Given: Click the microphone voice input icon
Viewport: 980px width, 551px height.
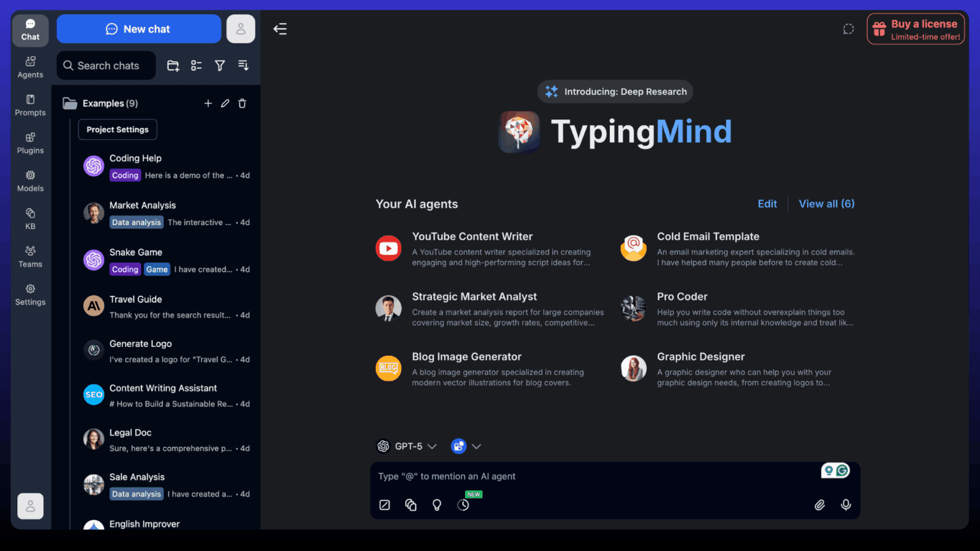Looking at the screenshot, I should pos(845,504).
